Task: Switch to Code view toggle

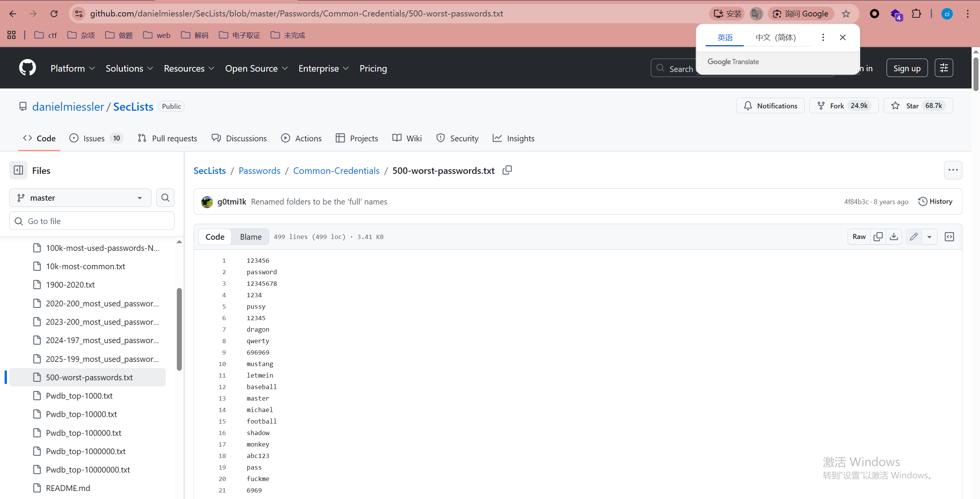Action: click(x=215, y=237)
